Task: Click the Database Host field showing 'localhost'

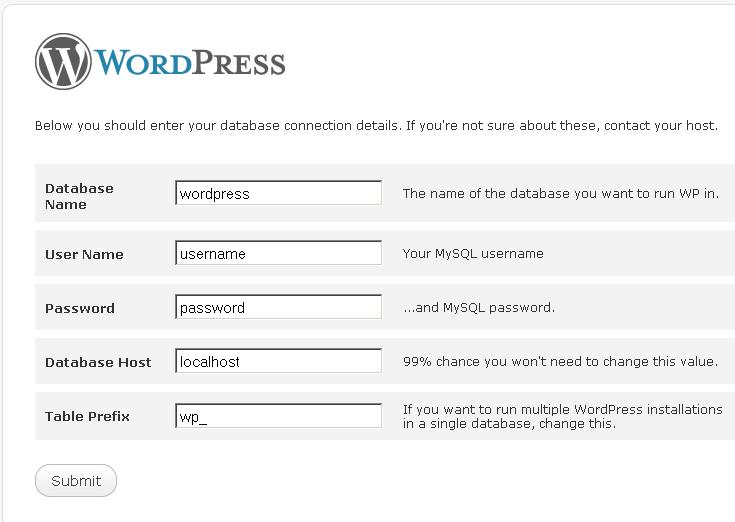Action: 278,361
